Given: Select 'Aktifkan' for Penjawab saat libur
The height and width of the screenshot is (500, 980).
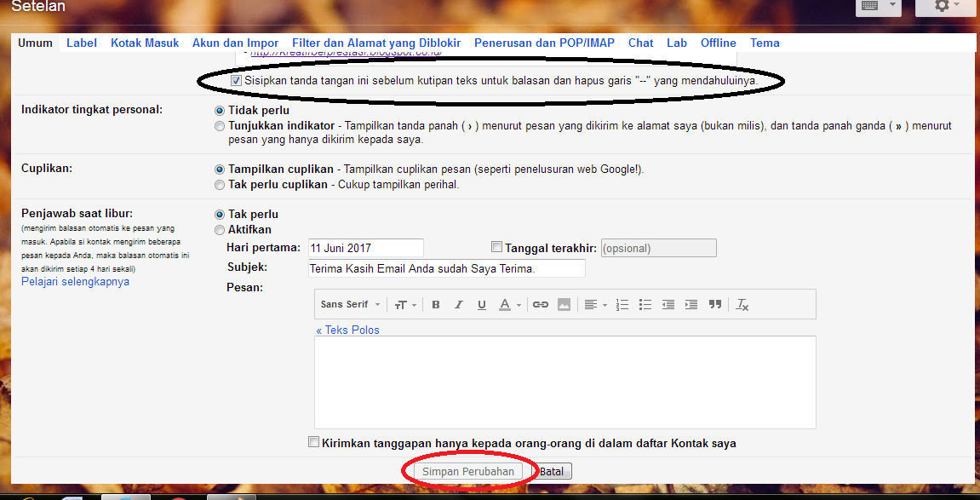Looking at the screenshot, I should click(x=220, y=229).
